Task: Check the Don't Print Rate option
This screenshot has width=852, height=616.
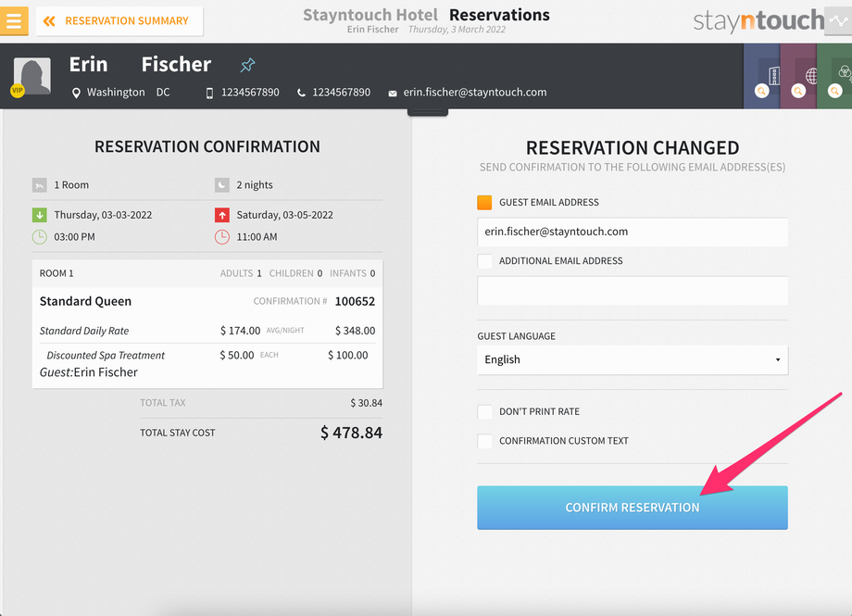Action: [x=484, y=411]
